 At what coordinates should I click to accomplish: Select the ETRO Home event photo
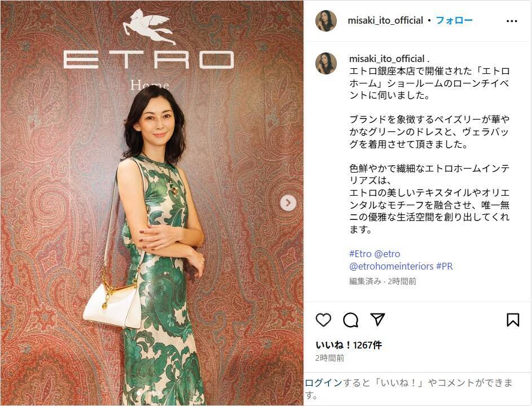click(x=152, y=203)
